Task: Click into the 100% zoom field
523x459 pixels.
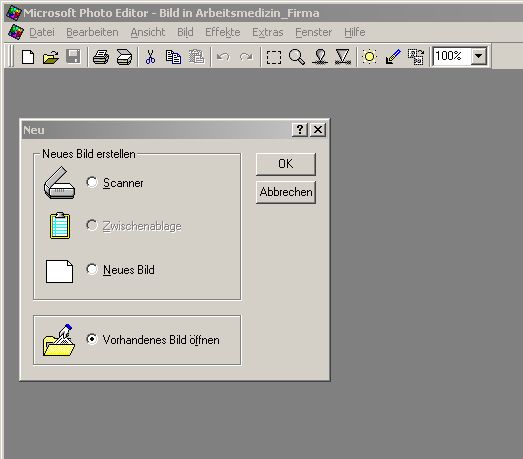Action: [451, 56]
